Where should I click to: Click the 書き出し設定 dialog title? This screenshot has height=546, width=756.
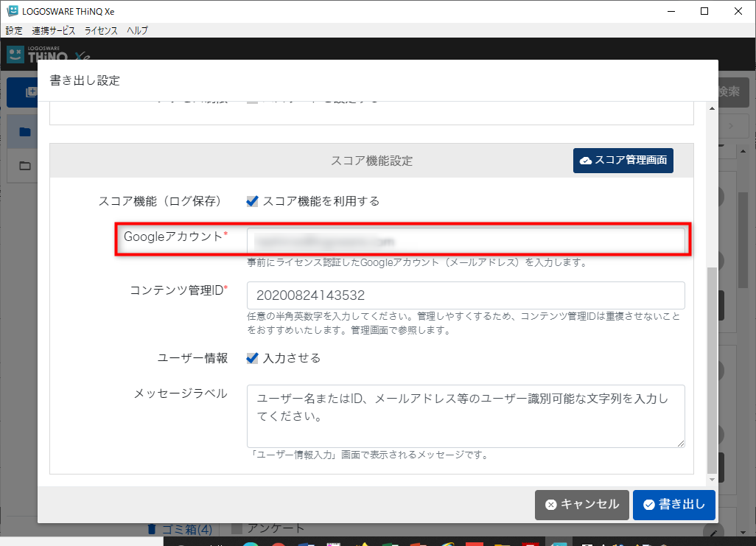click(85, 80)
